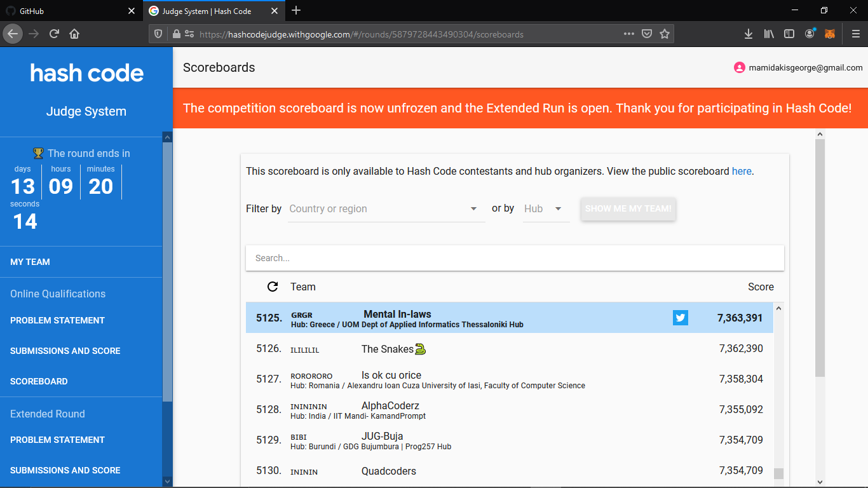Click the user account avatar icon

(739, 67)
